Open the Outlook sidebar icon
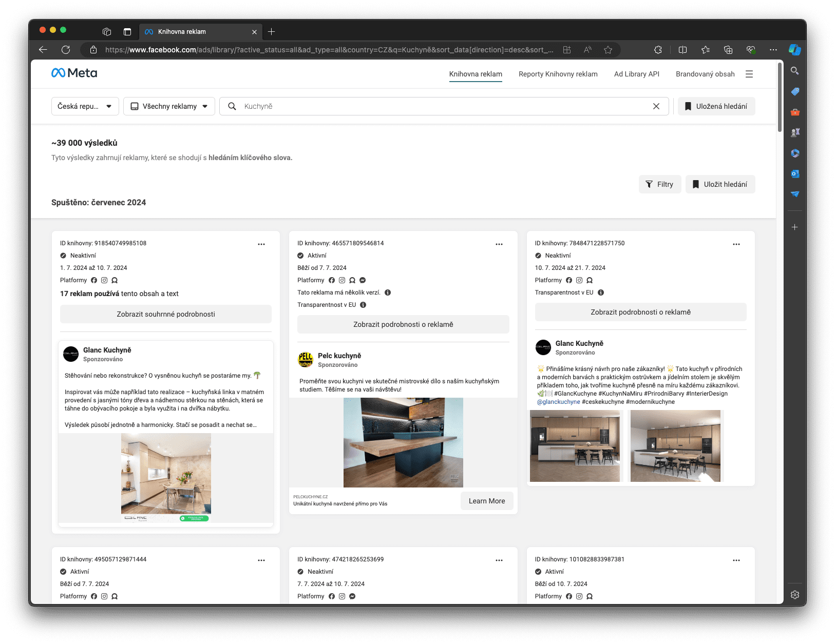The height and width of the screenshot is (644, 835). point(795,173)
